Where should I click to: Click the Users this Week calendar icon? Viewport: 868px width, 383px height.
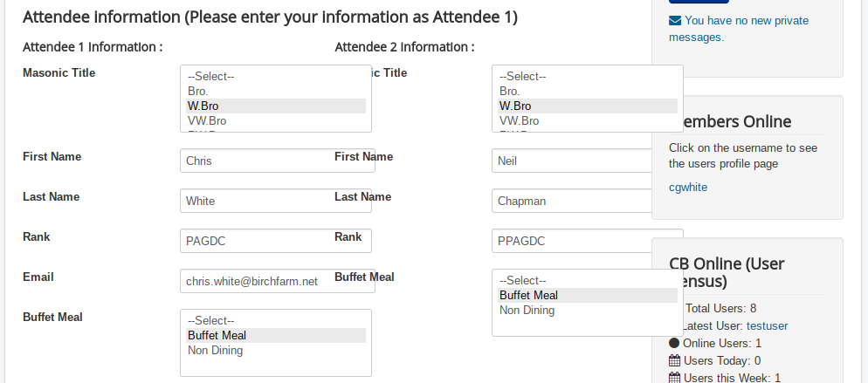674,378
